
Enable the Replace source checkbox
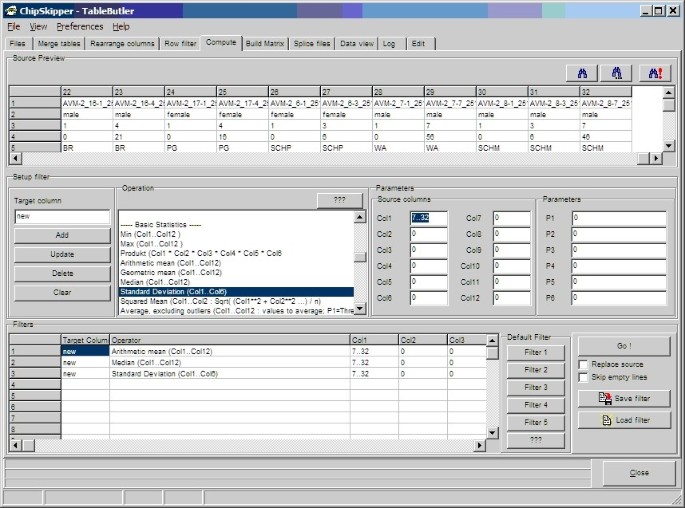click(x=584, y=364)
